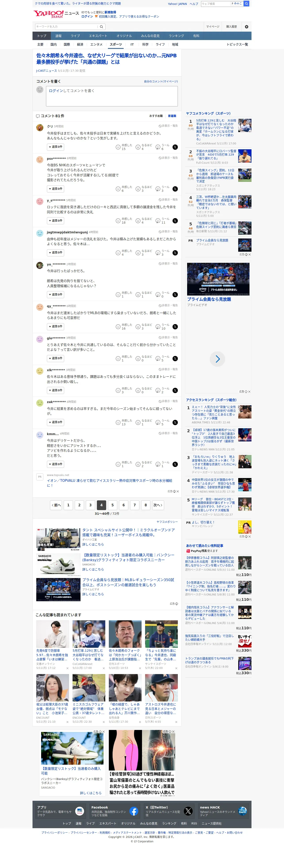Click 共感した smiley icon on クリ's comment

pyautogui.click(x=118, y=147)
